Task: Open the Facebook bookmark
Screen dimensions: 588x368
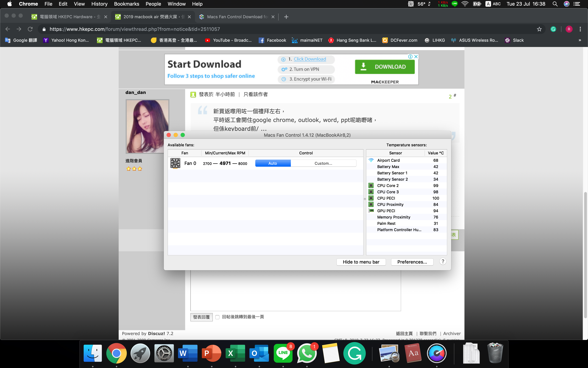Action: click(272, 40)
